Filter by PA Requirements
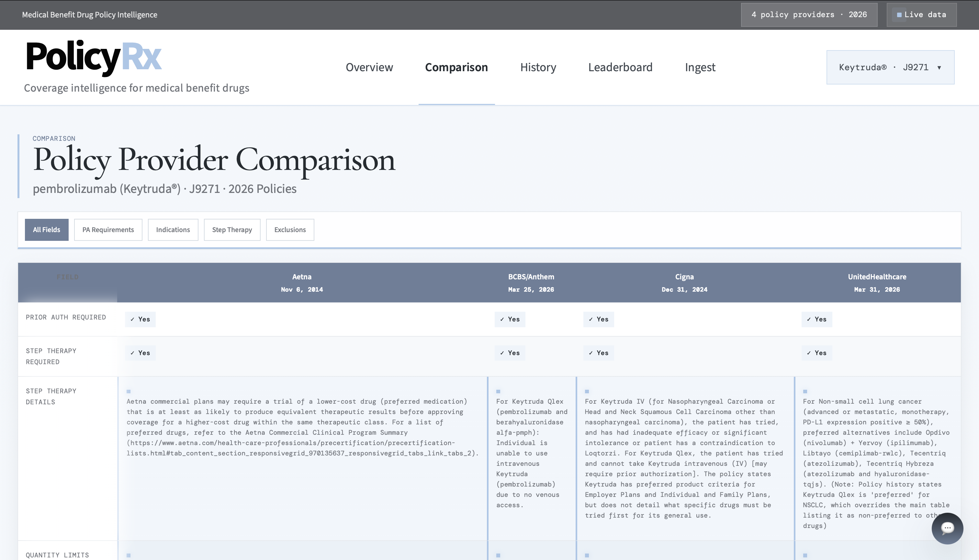The height and width of the screenshot is (560, 979). pyautogui.click(x=108, y=230)
